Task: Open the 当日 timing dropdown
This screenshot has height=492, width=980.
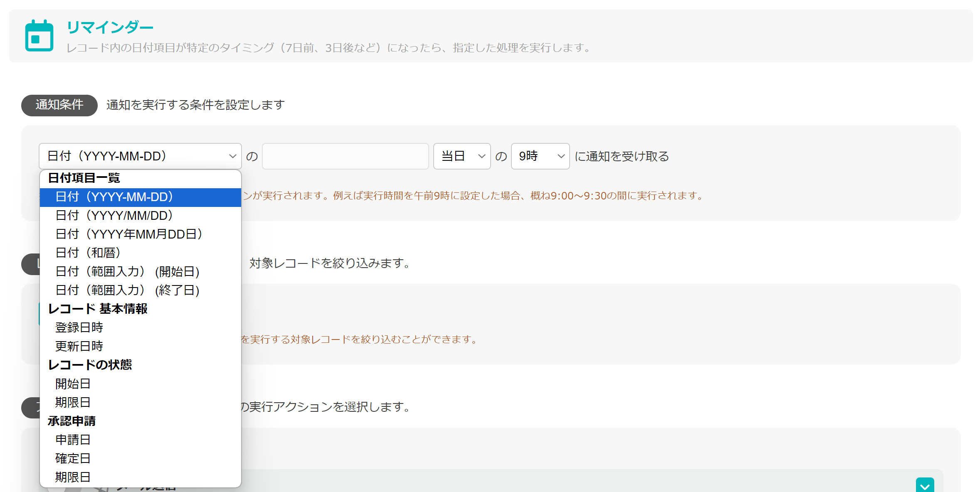Action: tap(462, 156)
